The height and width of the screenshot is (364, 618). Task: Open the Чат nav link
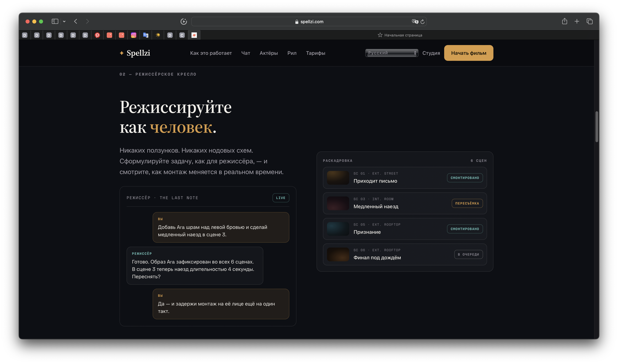pos(246,53)
